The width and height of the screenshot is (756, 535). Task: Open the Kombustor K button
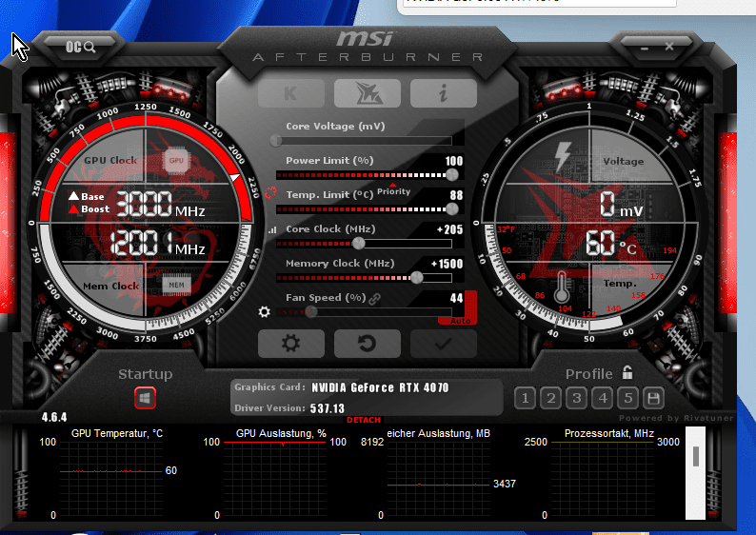[x=290, y=93]
